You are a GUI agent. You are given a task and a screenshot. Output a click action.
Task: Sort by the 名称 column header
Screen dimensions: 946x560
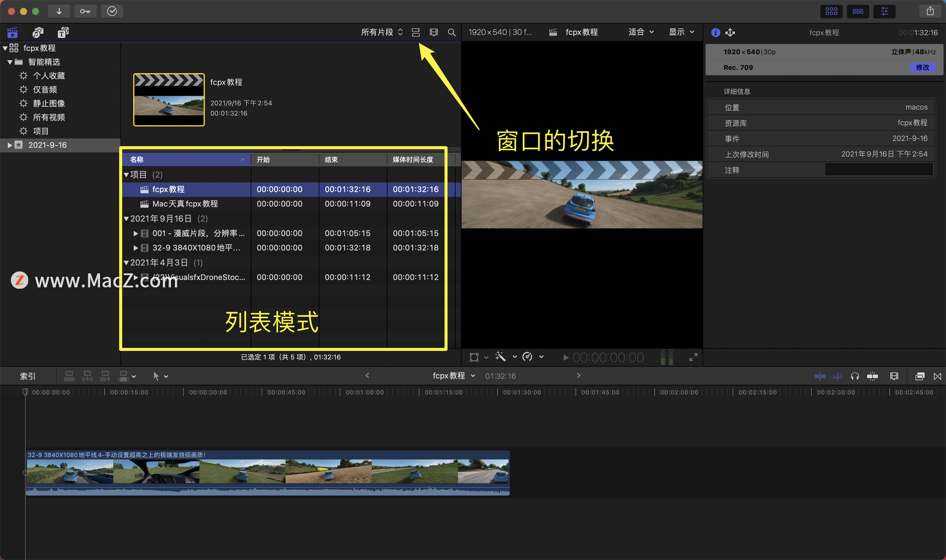click(187, 160)
